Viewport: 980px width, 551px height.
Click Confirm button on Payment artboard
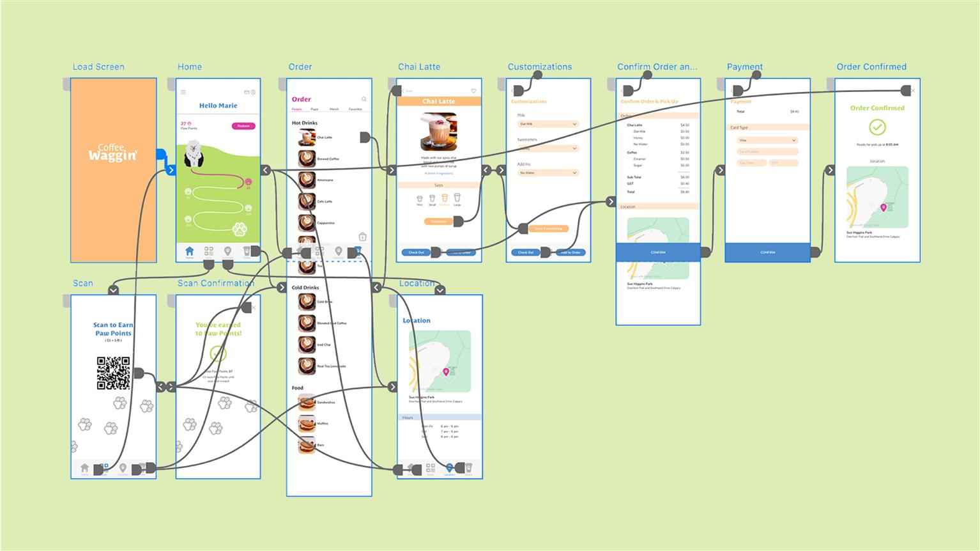768,252
